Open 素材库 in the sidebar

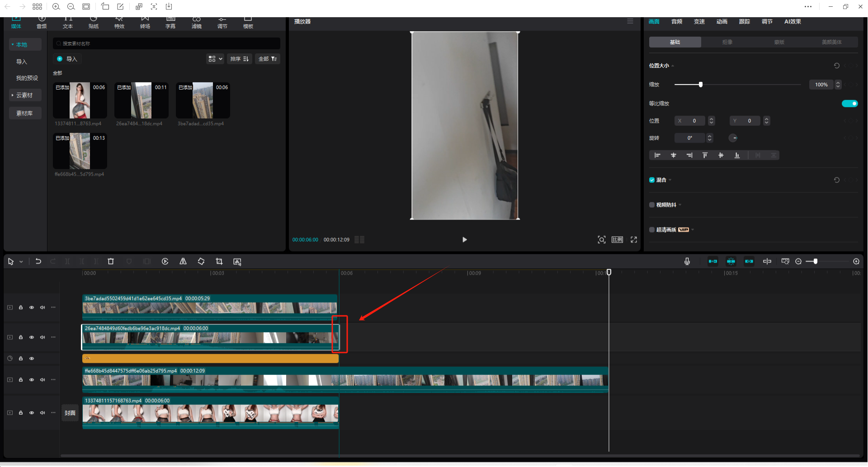point(25,113)
